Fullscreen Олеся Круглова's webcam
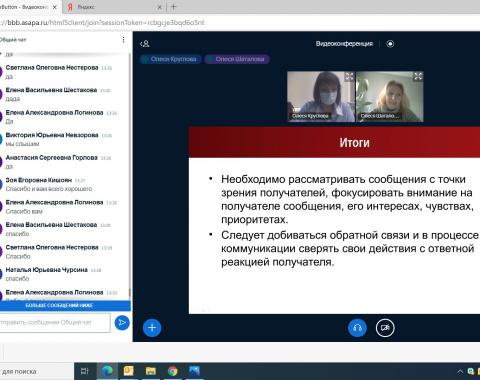This screenshot has height=380, width=480. pyautogui.click(x=349, y=77)
